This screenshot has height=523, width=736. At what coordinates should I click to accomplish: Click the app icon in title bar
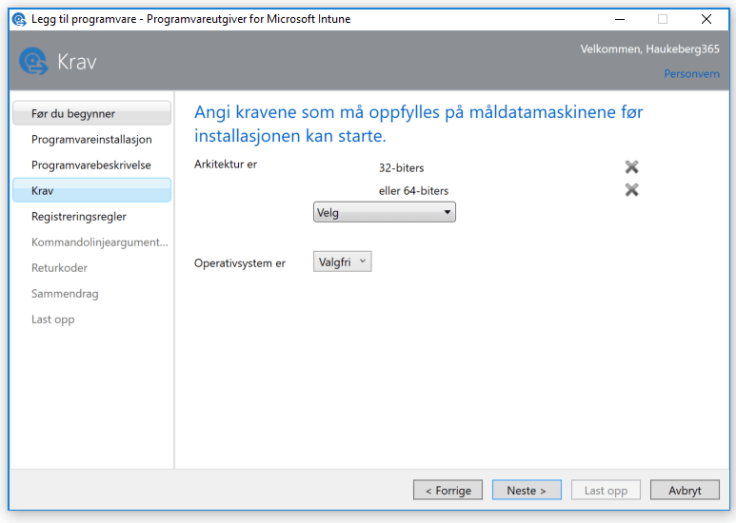pyautogui.click(x=18, y=19)
